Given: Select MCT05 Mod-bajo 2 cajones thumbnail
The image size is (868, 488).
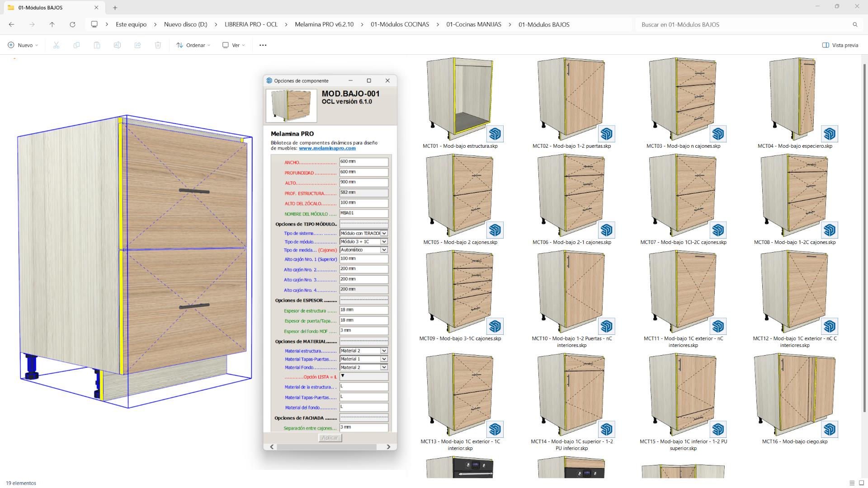Looking at the screenshot, I should pos(460,196).
